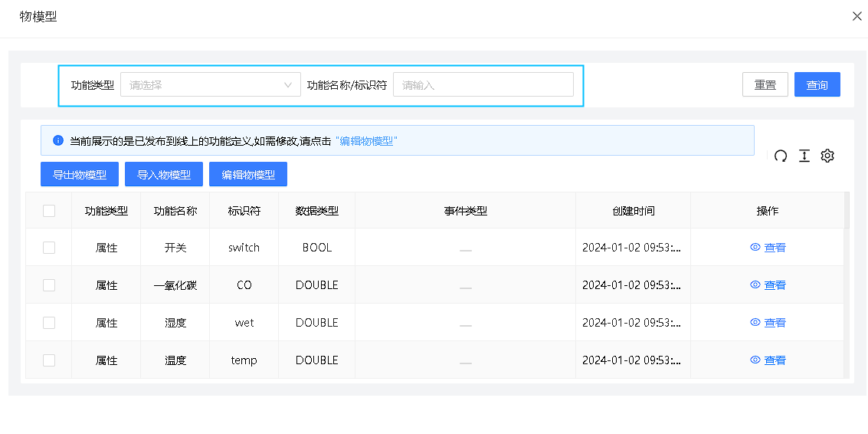Click into the 功能名称/标识符 input field
This screenshot has width=868, height=434.
483,85
